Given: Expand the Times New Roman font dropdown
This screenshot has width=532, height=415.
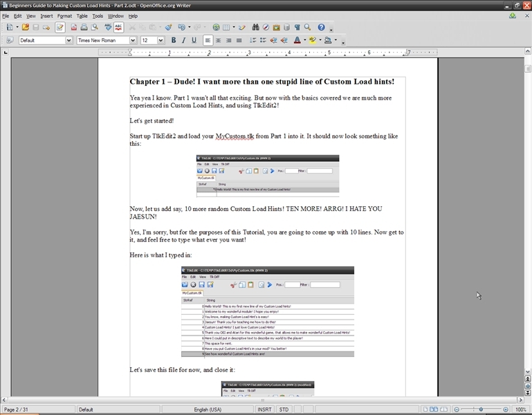Looking at the screenshot, I should tap(133, 41).
